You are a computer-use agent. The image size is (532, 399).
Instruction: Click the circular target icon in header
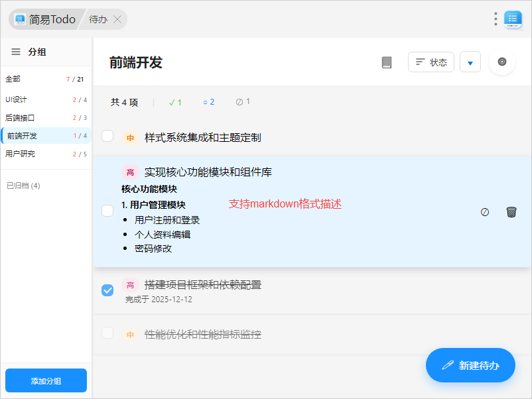[x=502, y=62]
